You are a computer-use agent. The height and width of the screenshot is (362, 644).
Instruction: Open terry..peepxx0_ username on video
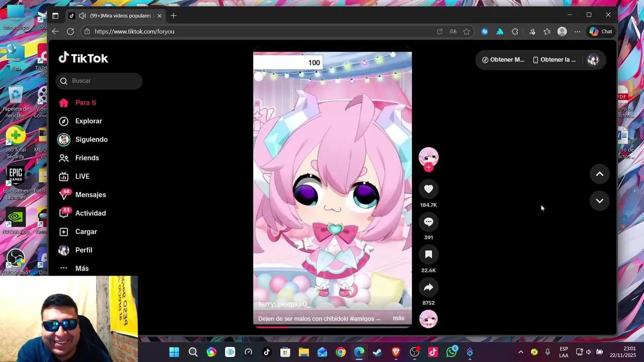coord(284,304)
